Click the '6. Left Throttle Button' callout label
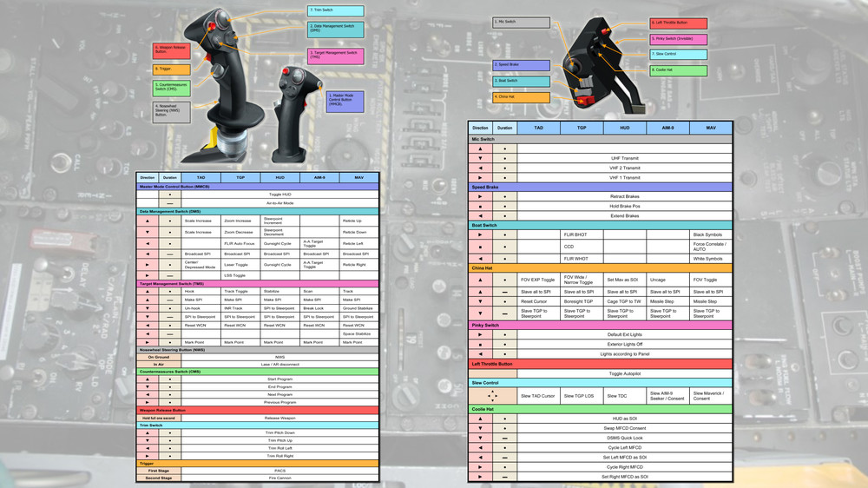 678,23
